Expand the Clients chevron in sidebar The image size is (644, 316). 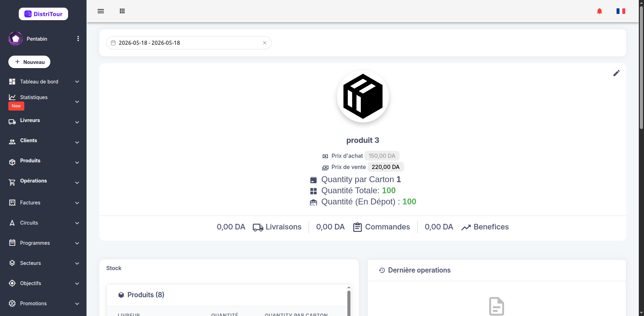[x=77, y=143]
